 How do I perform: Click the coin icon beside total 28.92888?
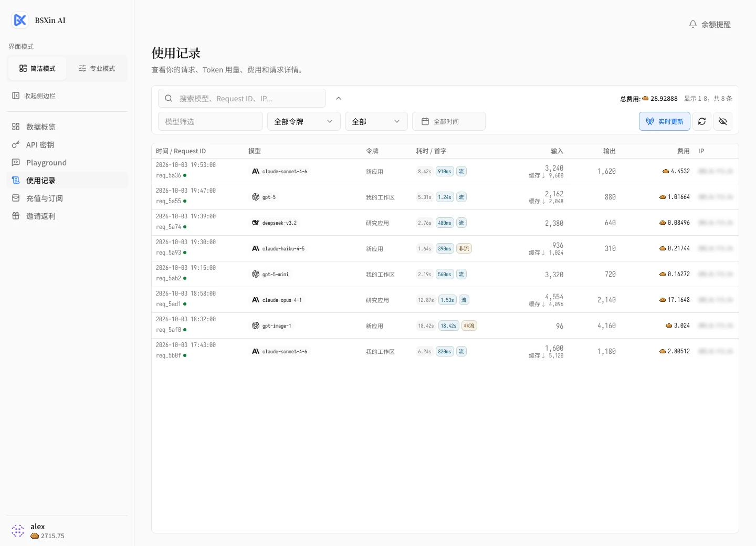pos(645,98)
